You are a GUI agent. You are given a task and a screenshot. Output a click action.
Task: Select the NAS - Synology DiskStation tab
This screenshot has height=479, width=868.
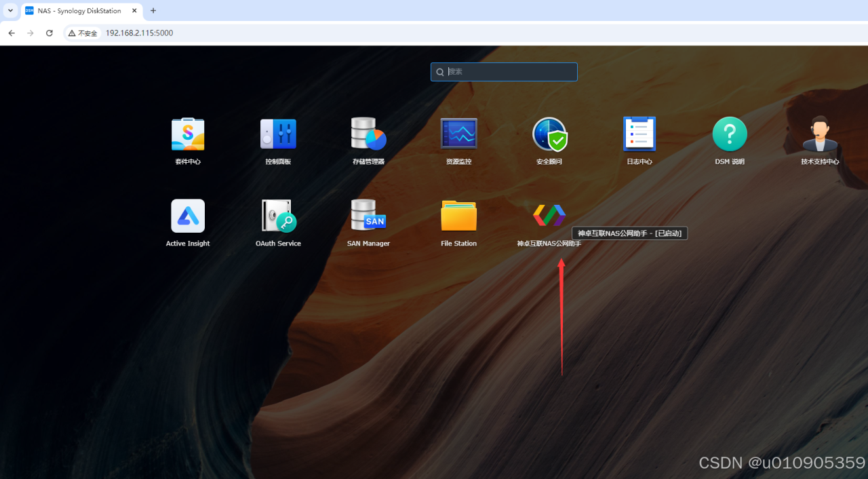coord(78,11)
